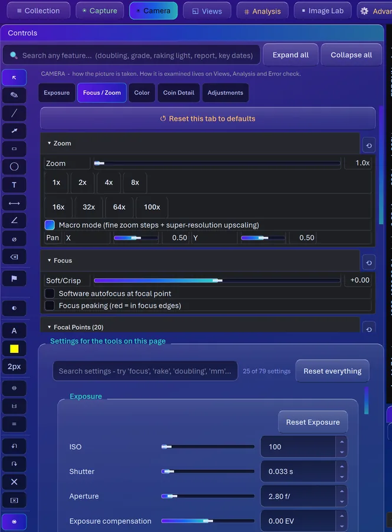
Task: Click the letter A font tool
Action: [14, 330]
